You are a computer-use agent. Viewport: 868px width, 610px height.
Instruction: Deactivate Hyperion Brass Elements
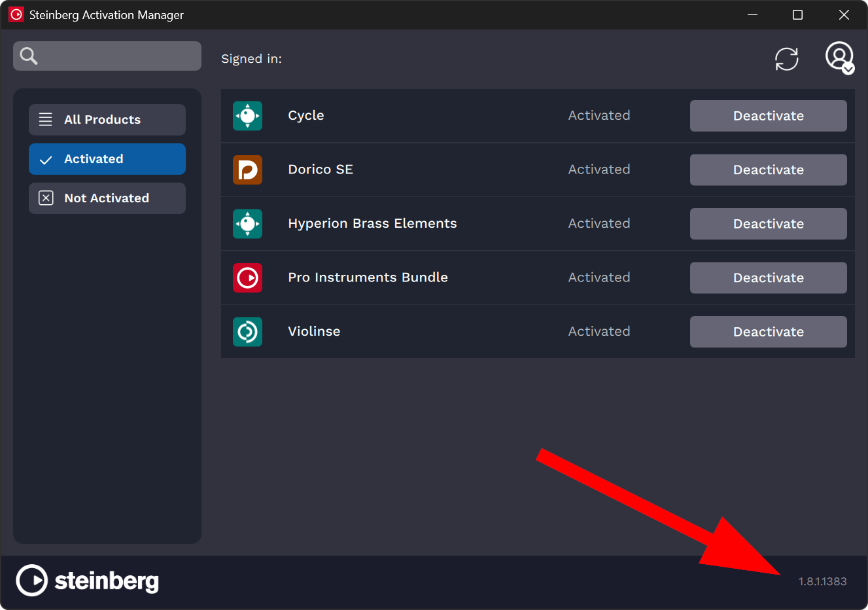(769, 224)
